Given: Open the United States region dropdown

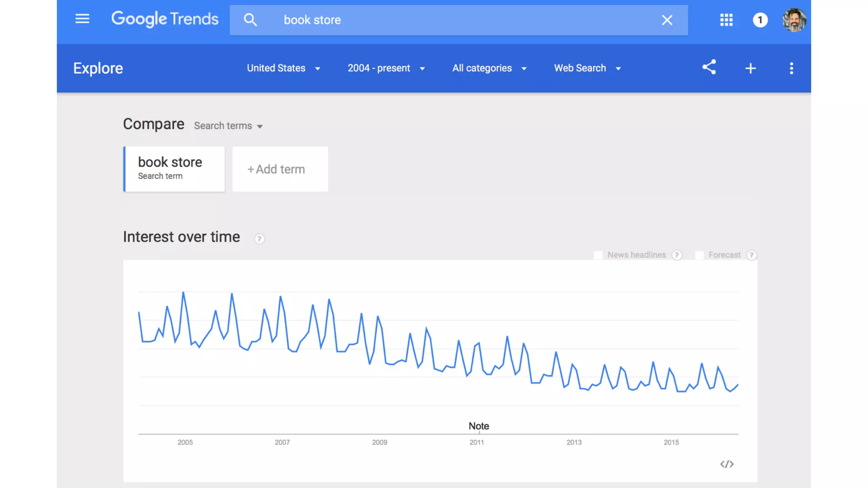Looking at the screenshot, I should click(283, 68).
